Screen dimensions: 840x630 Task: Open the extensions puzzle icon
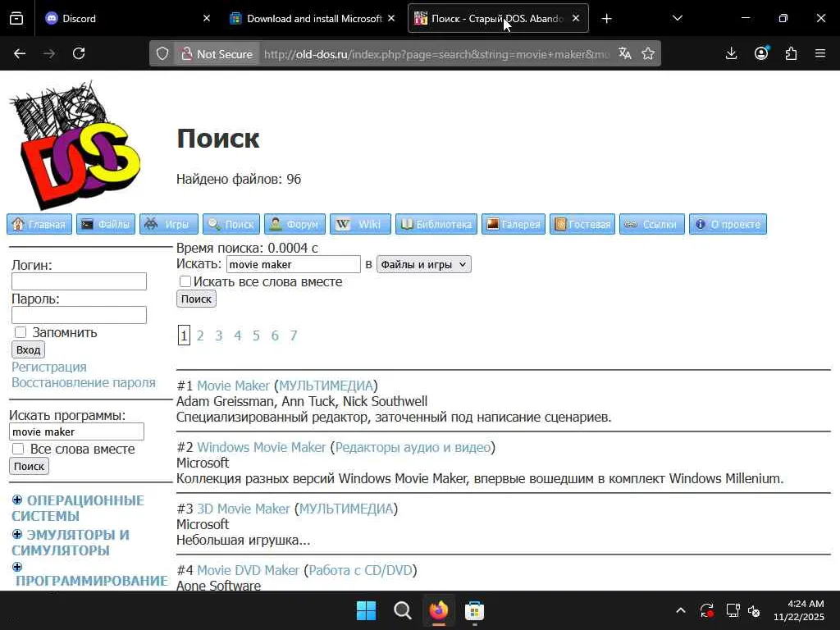(x=792, y=53)
